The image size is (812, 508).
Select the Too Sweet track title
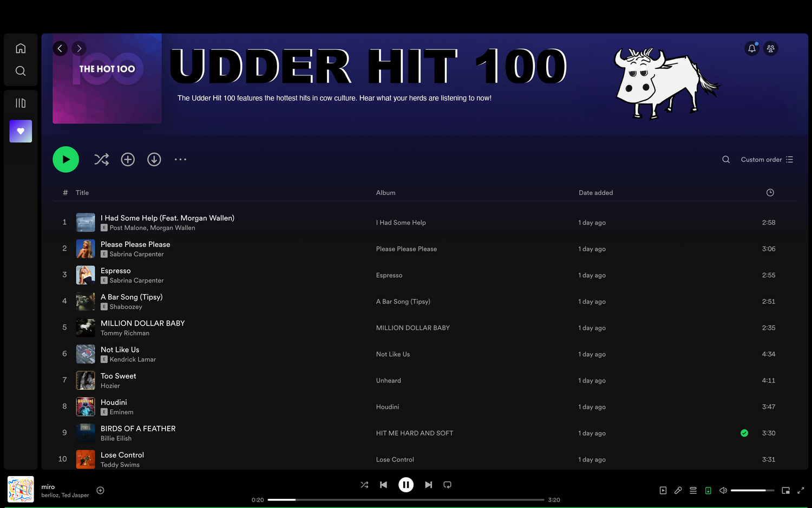pyautogui.click(x=119, y=376)
